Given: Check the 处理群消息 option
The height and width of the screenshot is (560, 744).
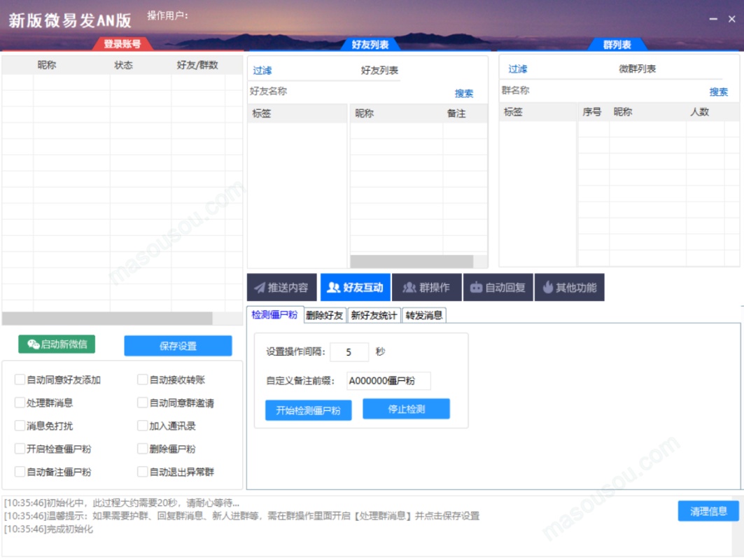Looking at the screenshot, I should click(x=20, y=402).
